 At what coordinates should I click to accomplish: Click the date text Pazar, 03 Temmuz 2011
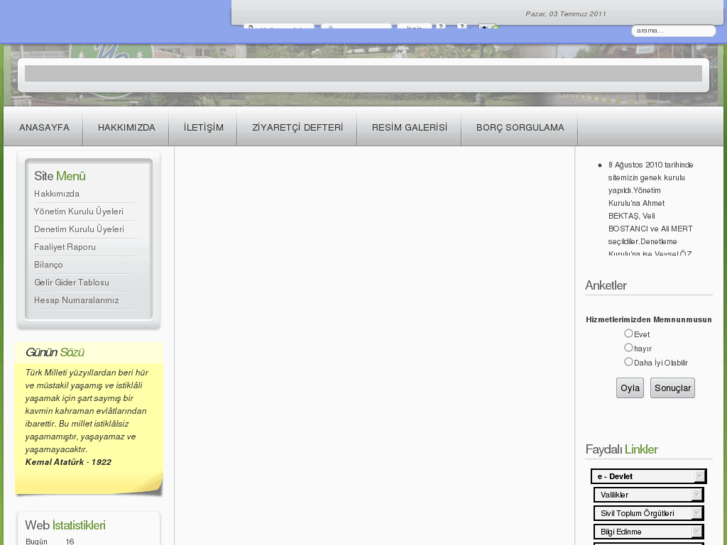point(566,14)
